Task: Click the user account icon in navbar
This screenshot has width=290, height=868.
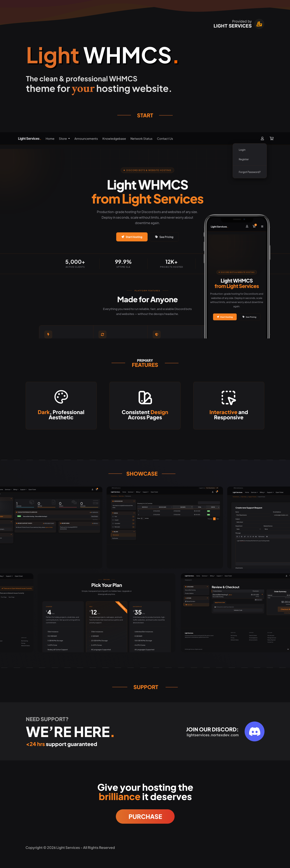Action: click(x=262, y=139)
